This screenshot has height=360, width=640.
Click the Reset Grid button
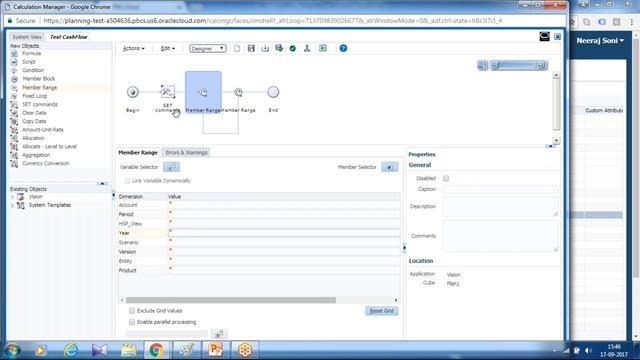pos(382,311)
